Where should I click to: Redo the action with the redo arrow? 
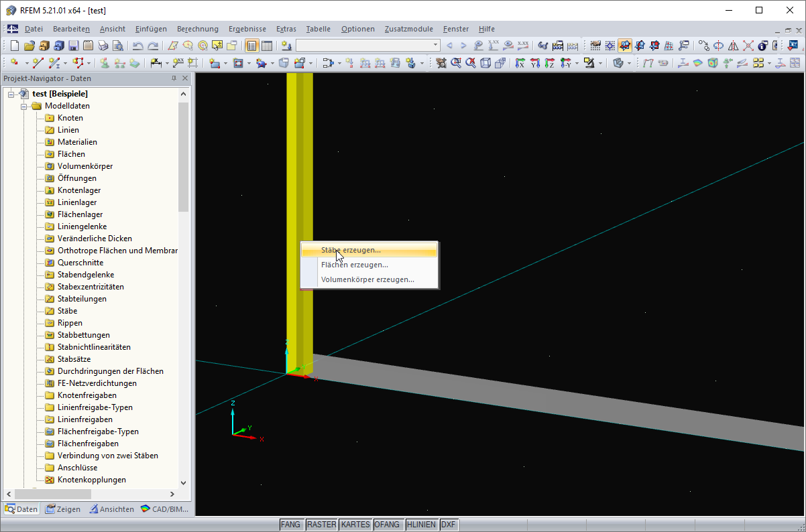[154, 46]
